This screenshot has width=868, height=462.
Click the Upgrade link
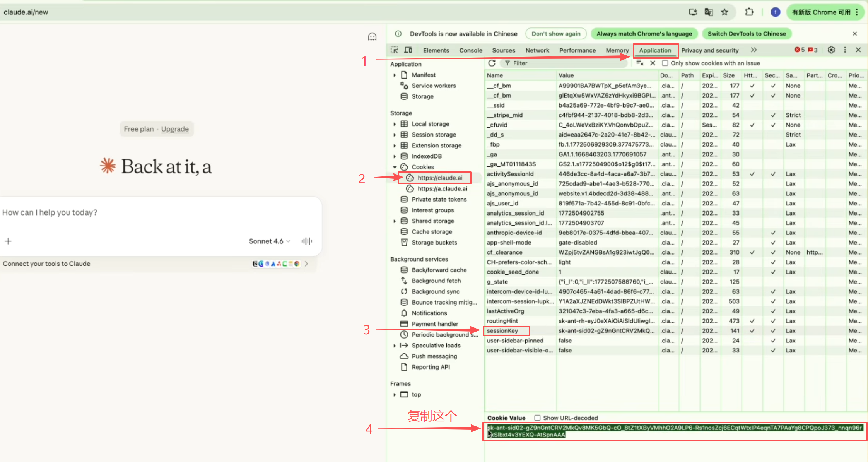tap(175, 129)
